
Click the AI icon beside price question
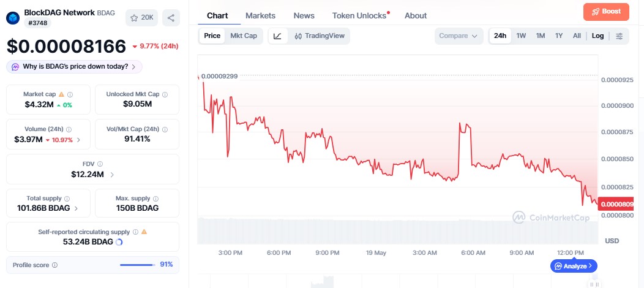click(15, 67)
